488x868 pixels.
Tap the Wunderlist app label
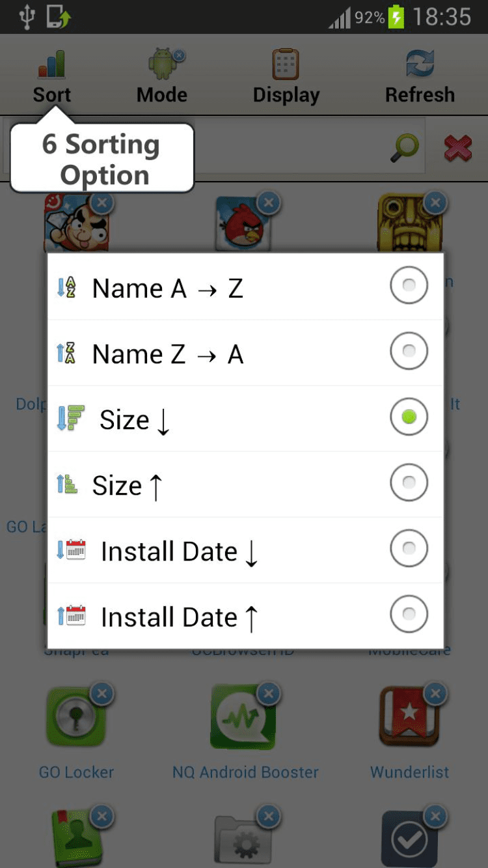point(409,772)
